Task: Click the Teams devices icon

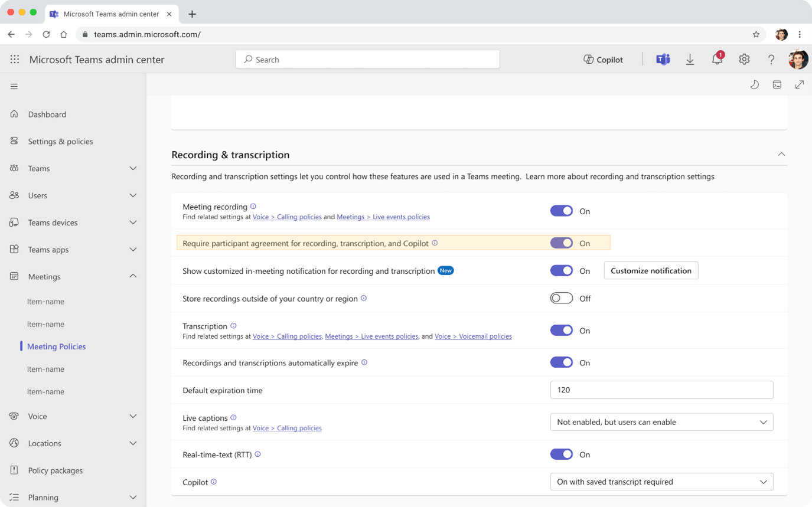Action: tap(14, 223)
